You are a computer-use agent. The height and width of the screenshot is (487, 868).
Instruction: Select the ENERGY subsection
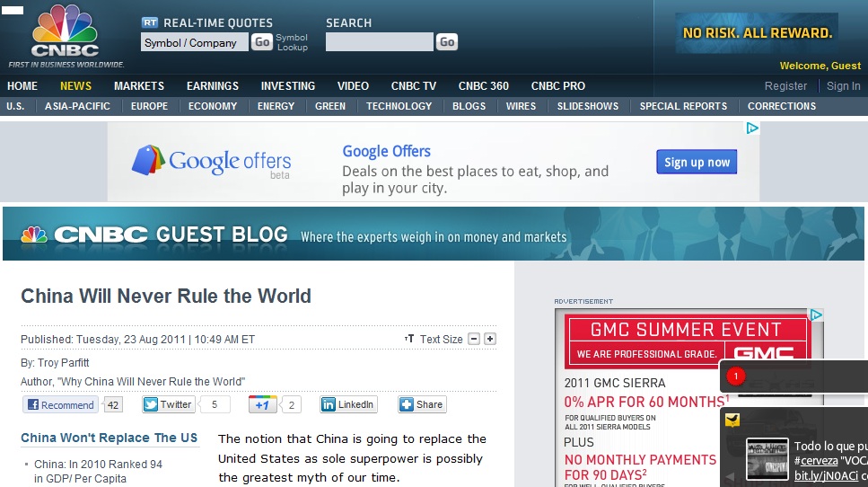(276, 106)
